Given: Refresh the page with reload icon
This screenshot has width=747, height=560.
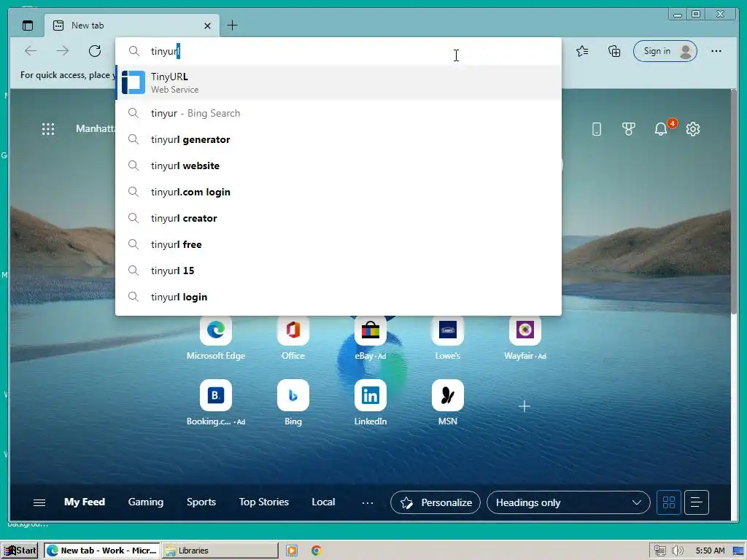Looking at the screenshot, I should 95,51.
